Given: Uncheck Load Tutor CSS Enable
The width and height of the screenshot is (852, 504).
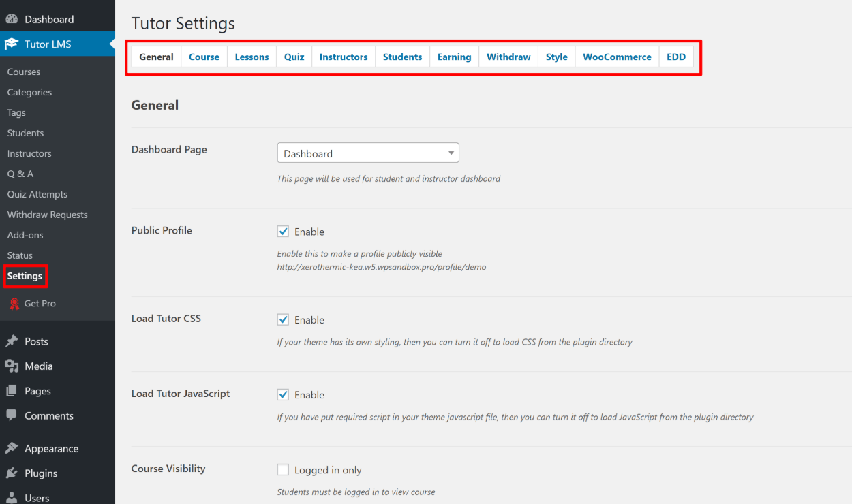Looking at the screenshot, I should click(283, 319).
